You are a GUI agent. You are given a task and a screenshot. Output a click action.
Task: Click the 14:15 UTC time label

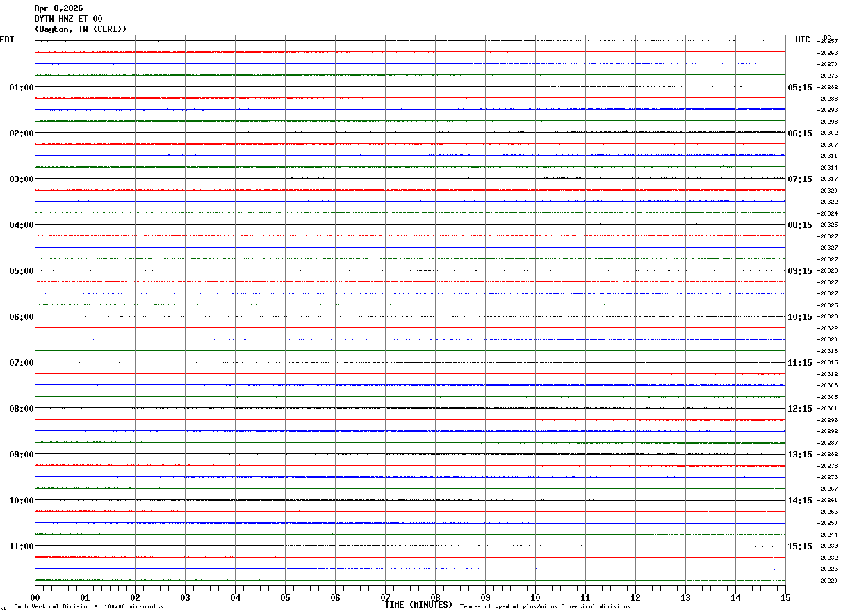point(800,501)
